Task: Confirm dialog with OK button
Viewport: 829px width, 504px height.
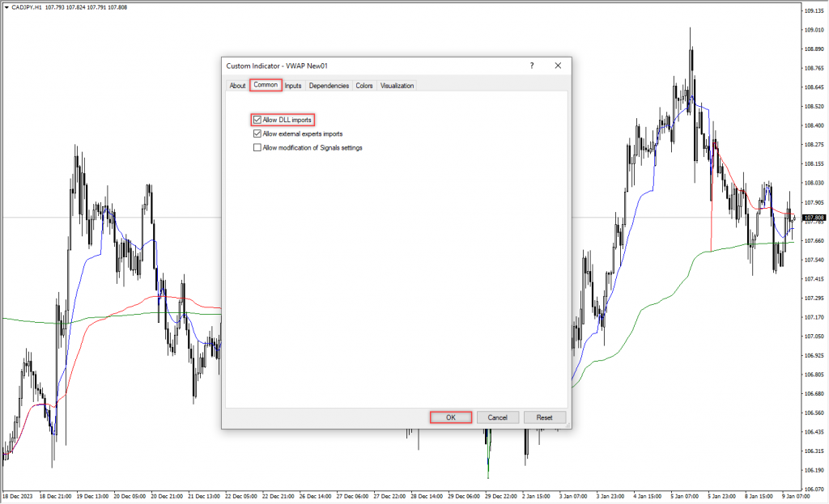Action: 450,417
